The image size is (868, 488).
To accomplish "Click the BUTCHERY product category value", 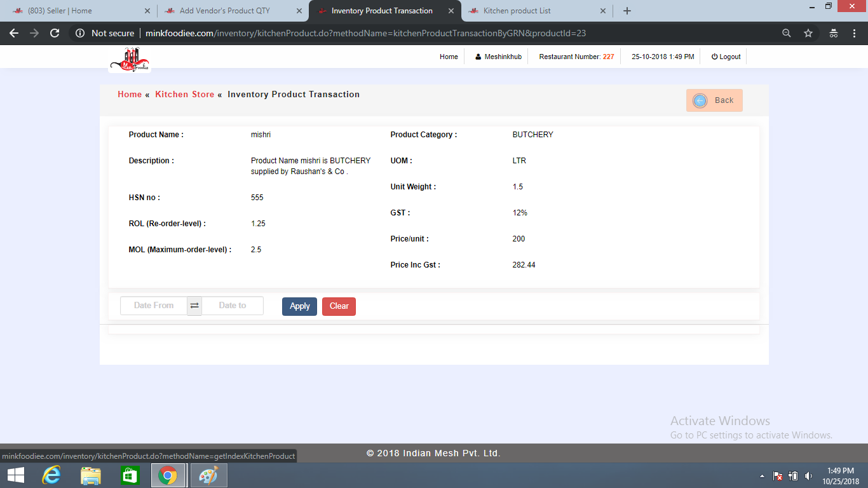I will coord(532,135).
